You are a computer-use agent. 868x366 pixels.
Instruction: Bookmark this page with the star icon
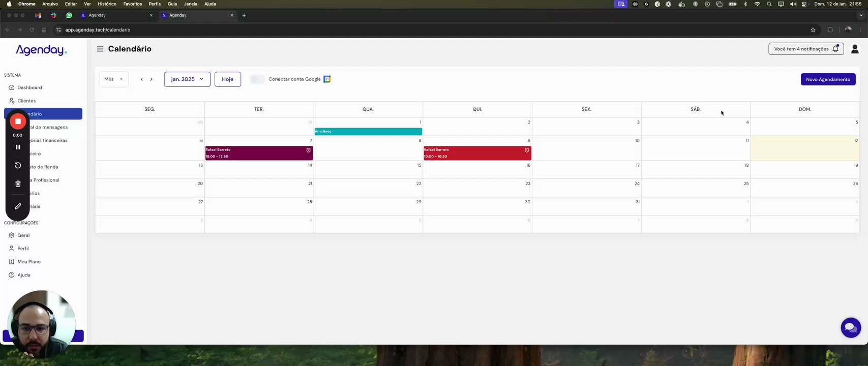[813, 30]
